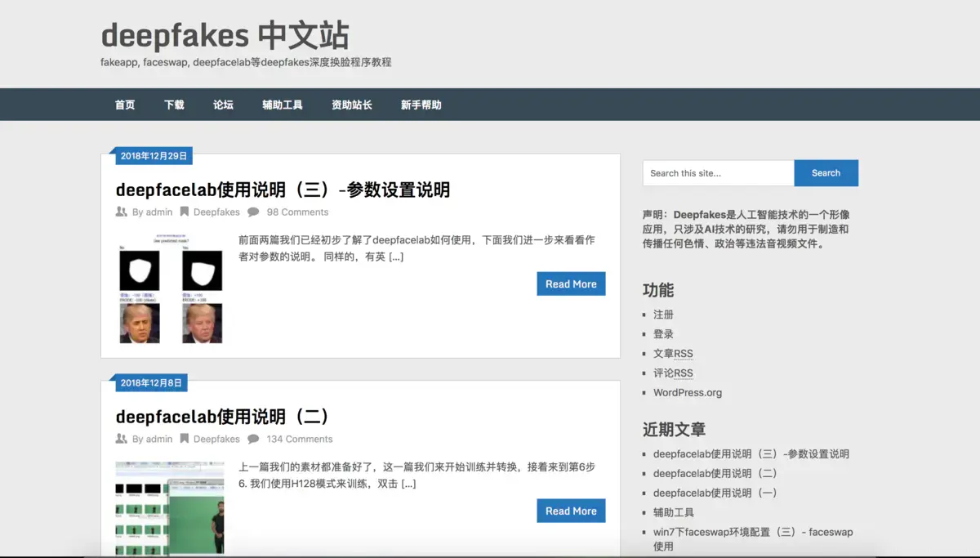Screen dimensions: 980x558
Task: Open post title deepfacelab使用说明（二）
Action: (x=223, y=417)
